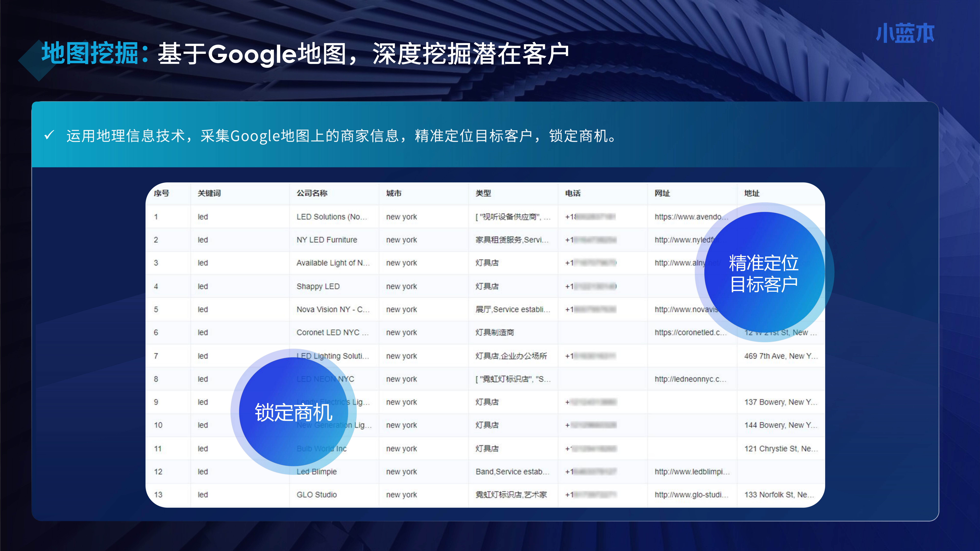Screen dimensions: 980x551
Task: Click the 电话 column header
Action: (x=573, y=193)
